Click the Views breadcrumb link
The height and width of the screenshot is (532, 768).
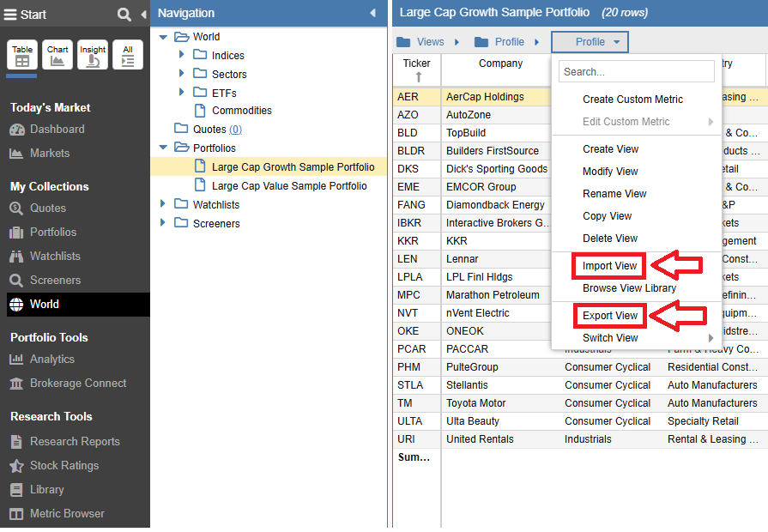pos(431,42)
